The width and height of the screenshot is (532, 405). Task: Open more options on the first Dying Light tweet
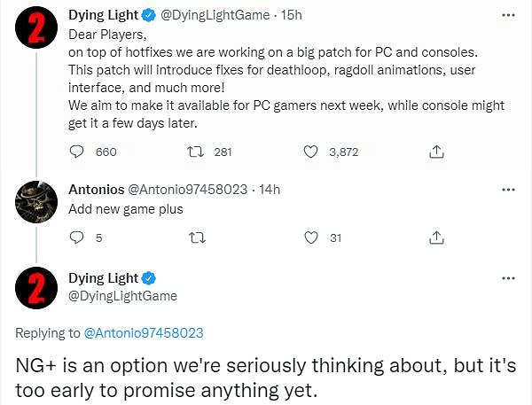(507, 17)
